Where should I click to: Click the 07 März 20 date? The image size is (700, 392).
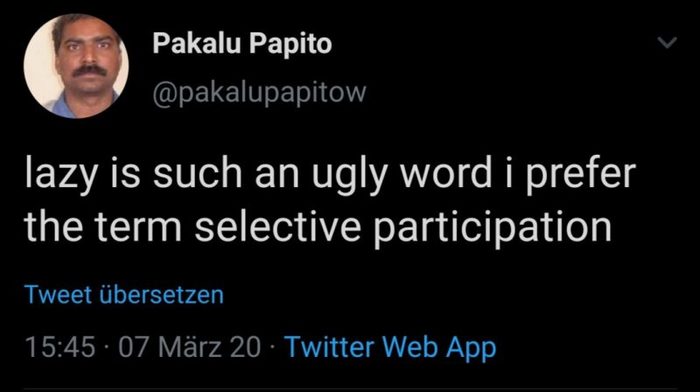[x=189, y=347]
